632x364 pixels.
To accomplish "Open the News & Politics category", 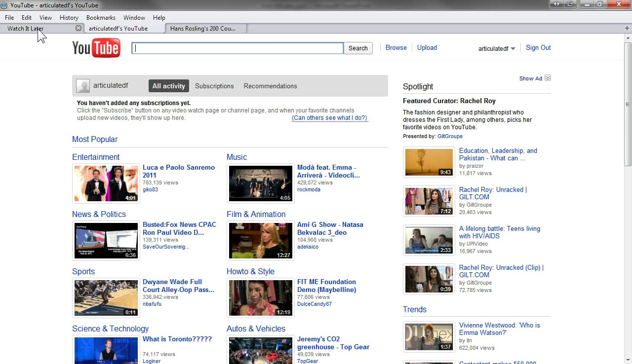I will coord(99,214).
